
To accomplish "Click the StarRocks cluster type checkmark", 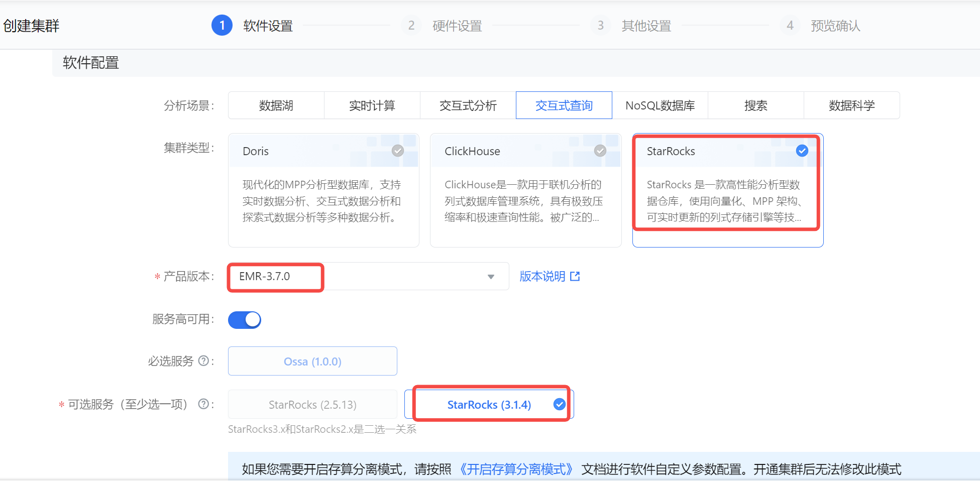I will point(802,151).
